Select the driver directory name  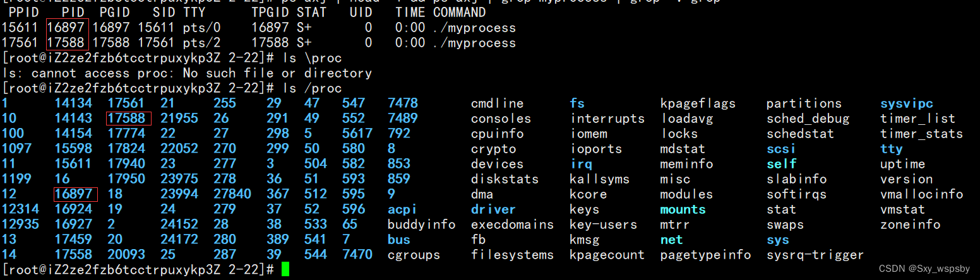coord(493,209)
